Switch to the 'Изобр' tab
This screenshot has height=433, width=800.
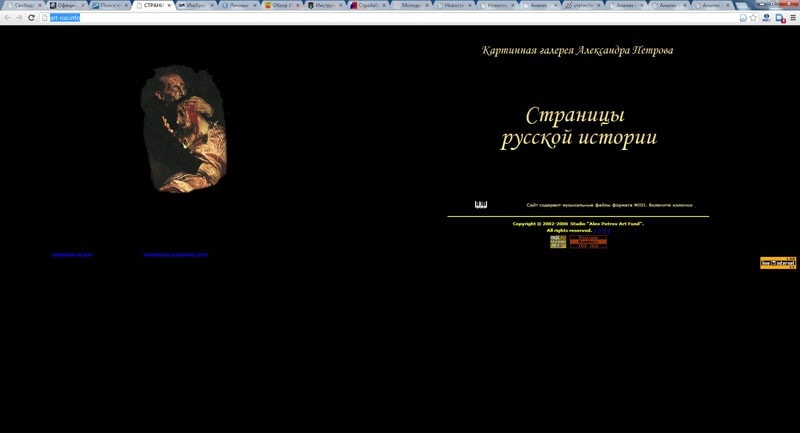coord(194,5)
